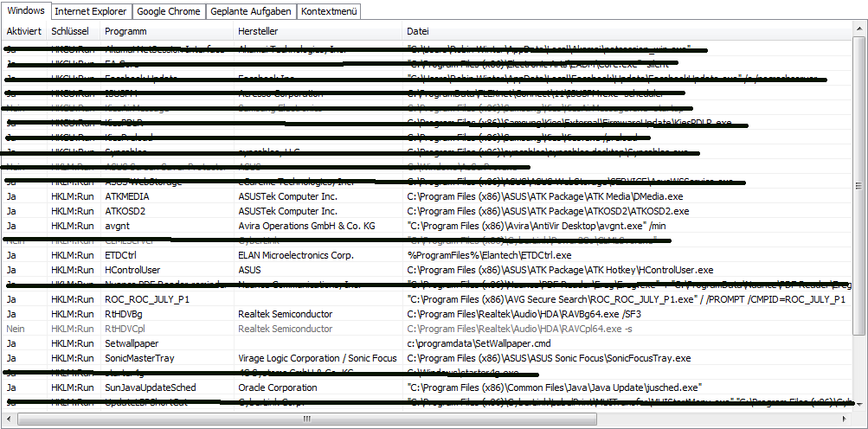Screen dimensions: 868x429
Task: Select the HControlUser ASUS row
Action: [133, 270]
